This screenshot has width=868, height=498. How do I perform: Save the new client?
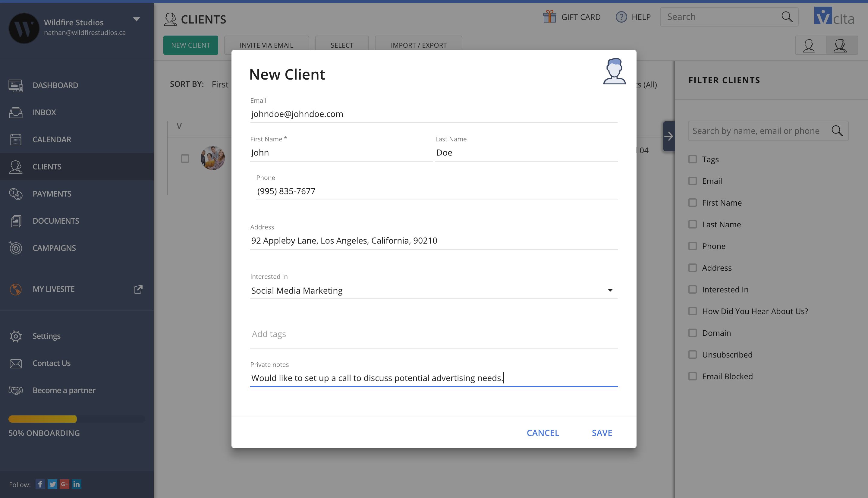602,433
